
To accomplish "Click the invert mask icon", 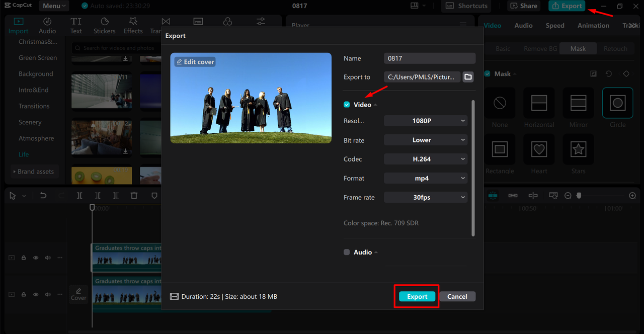I will point(593,74).
